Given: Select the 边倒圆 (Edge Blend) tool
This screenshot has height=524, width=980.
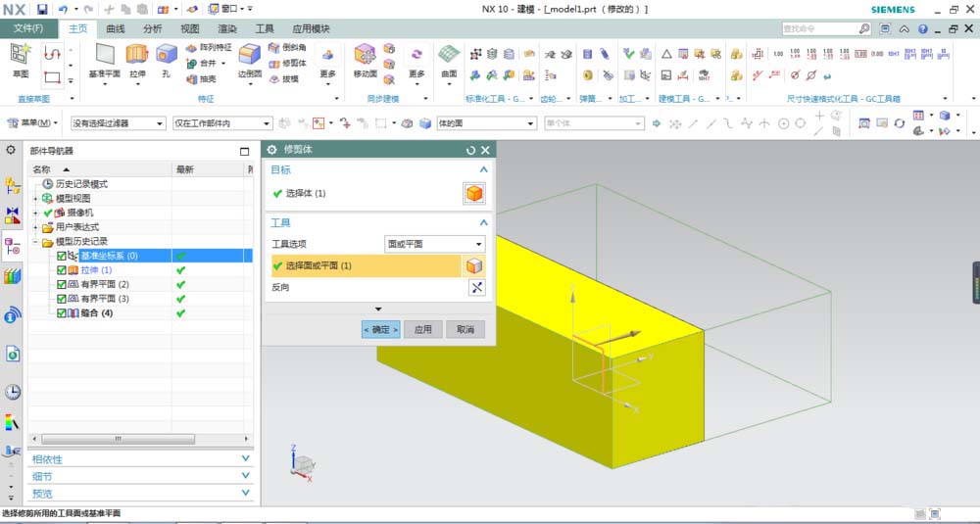Looking at the screenshot, I should (x=249, y=54).
